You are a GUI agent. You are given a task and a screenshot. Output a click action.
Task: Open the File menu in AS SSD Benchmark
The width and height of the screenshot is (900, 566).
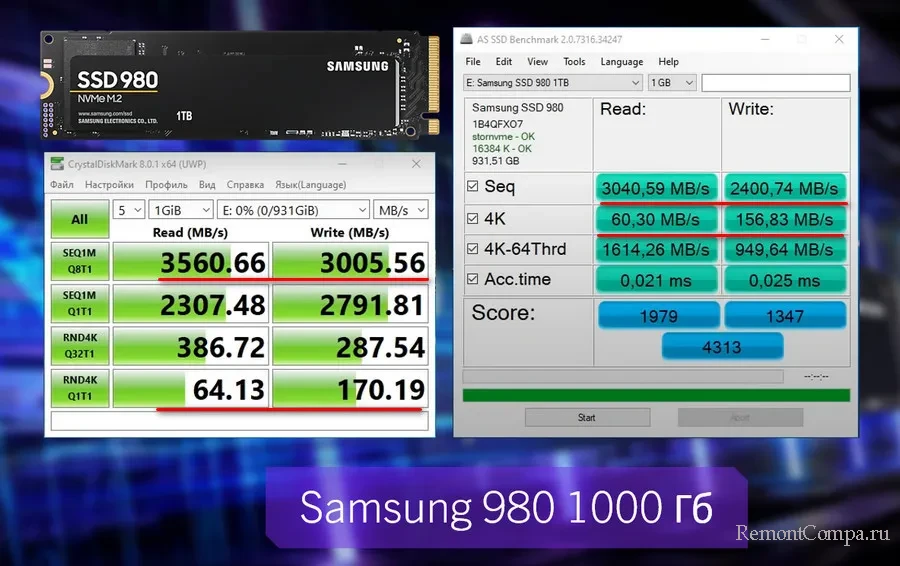click(473, 61)
